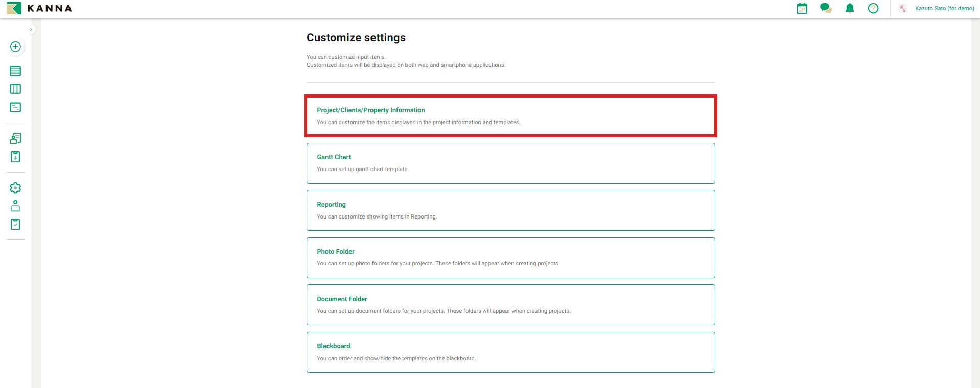
Task: Open Project/Clients/Property Information settings
Action: (x=510, y=116)
